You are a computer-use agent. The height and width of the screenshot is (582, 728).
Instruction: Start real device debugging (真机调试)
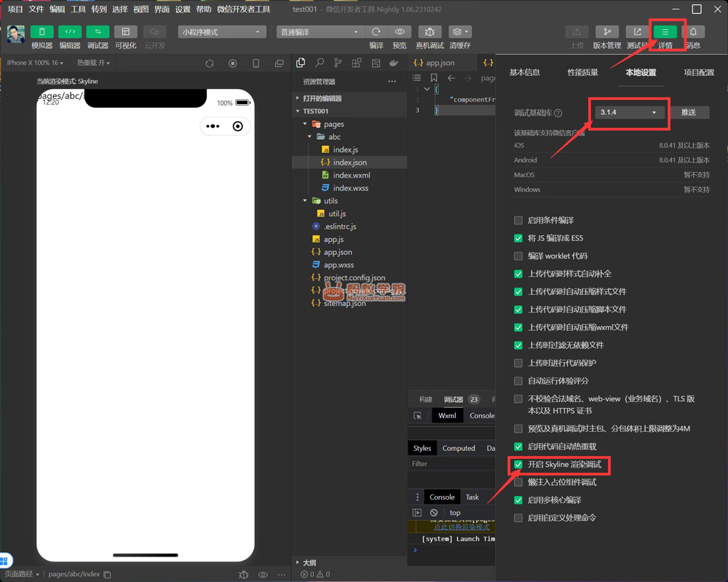pyautogui.click(x=430, y=31)
